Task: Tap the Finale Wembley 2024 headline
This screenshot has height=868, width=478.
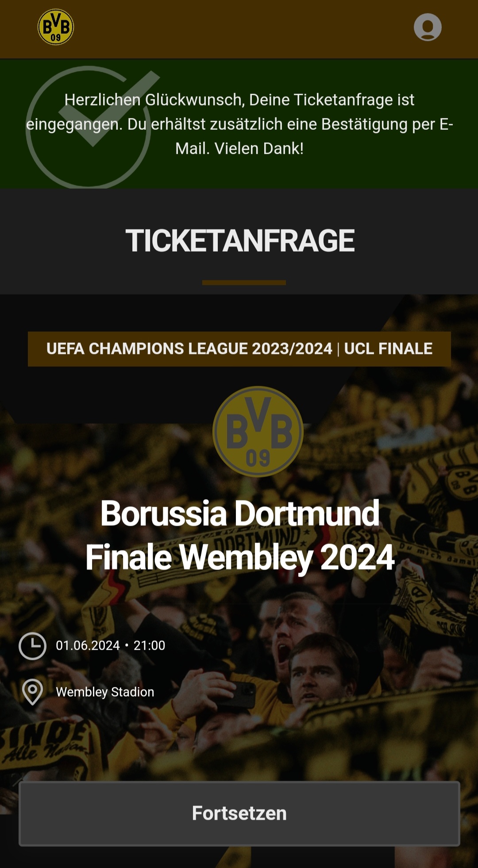Action: click(x=239, y=558)
